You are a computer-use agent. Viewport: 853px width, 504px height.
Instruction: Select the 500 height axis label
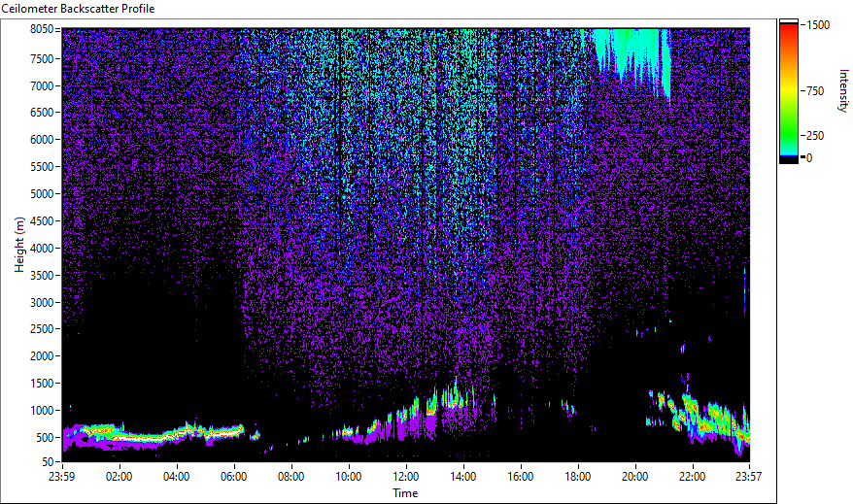[x=45, y=438]
